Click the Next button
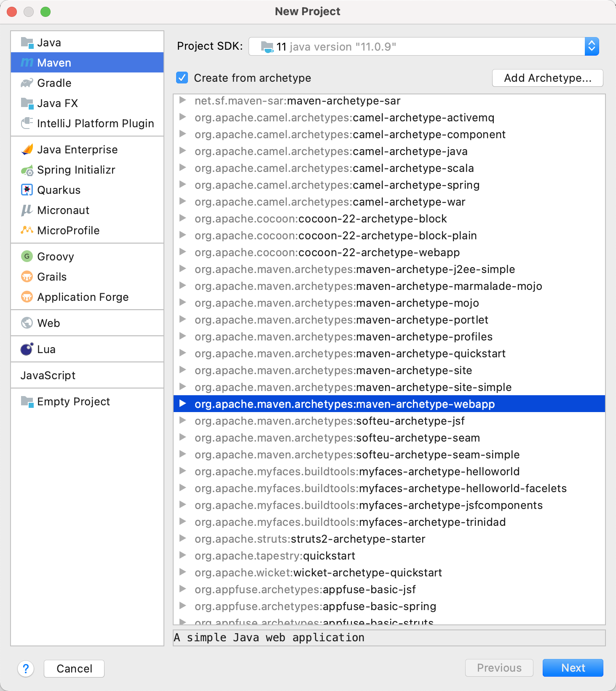Screen dimensions: 616x691 point(573,668)
